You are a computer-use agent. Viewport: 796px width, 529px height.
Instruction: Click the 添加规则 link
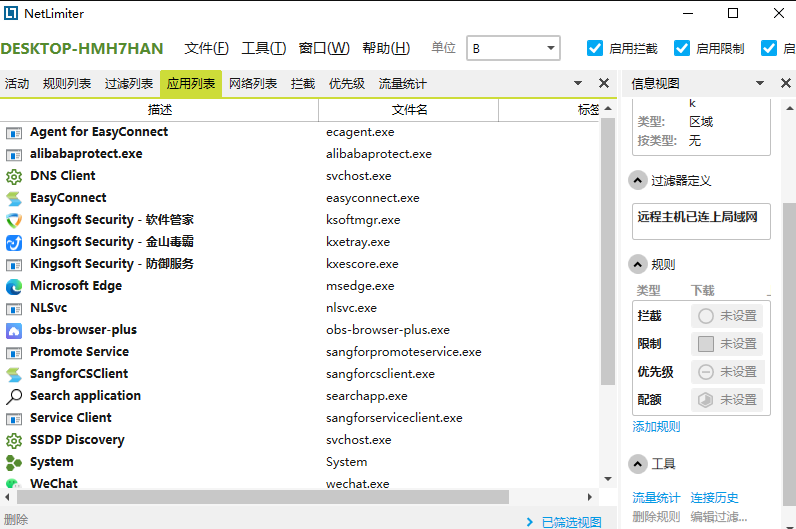tap(656, 427)
